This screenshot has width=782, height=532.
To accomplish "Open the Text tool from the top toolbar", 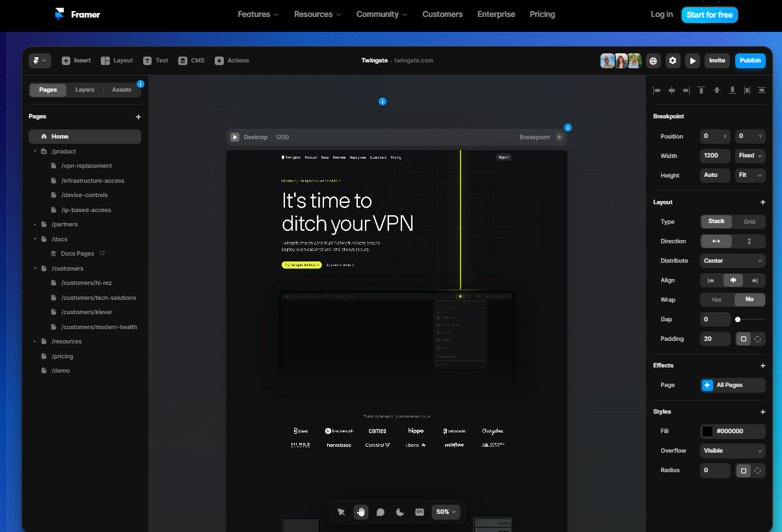I will coord(155,60).
